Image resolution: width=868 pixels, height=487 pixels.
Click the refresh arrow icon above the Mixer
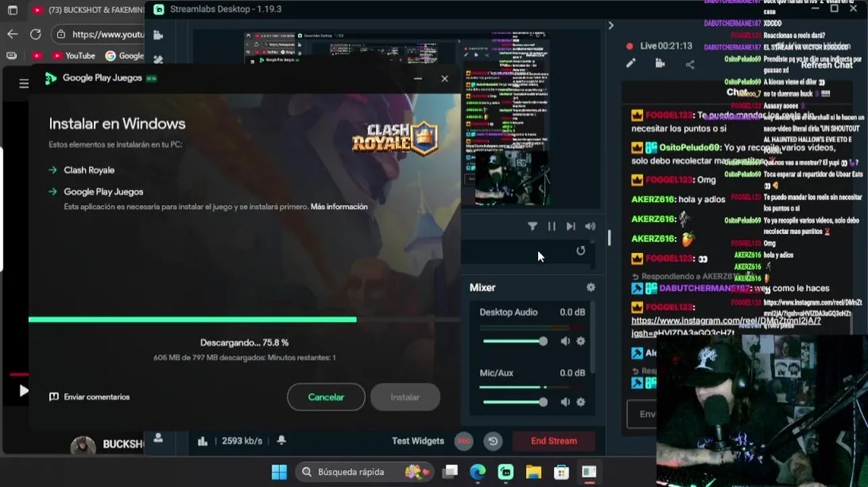581,251
